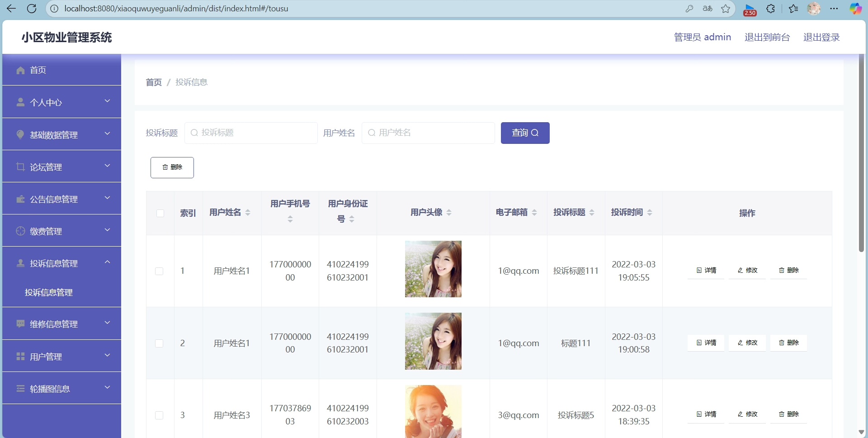This screenshot has height=438, width=868.
Task: Click the page vertical scrollbar thumb
Action: [861, 154]
